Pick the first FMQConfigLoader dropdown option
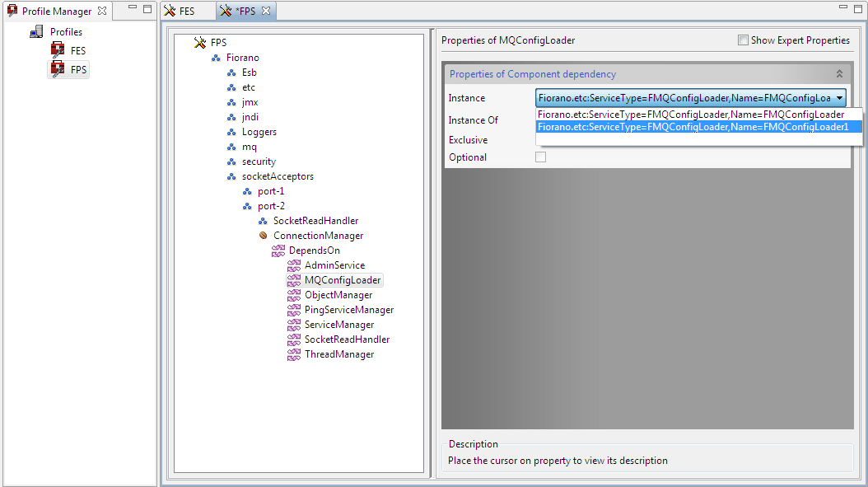 point(691,115)
